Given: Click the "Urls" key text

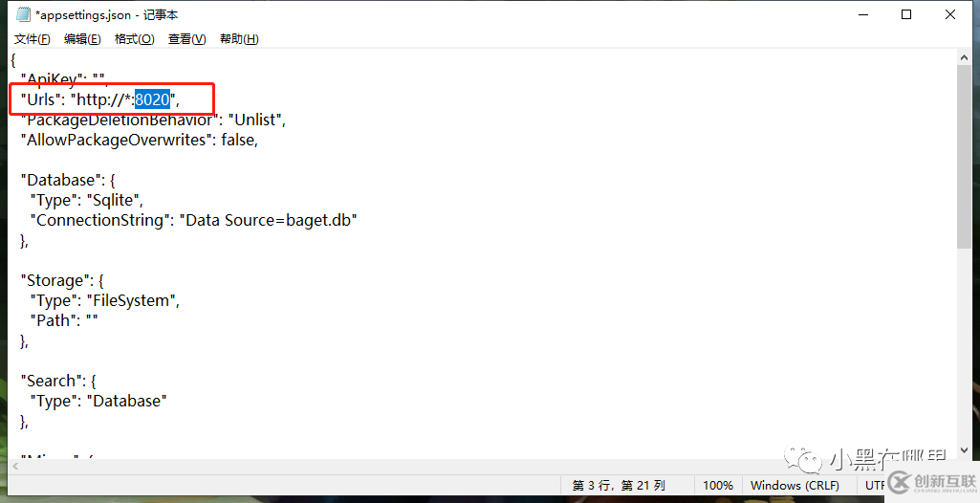Looking at the screenshot, I should click(42, 99).
